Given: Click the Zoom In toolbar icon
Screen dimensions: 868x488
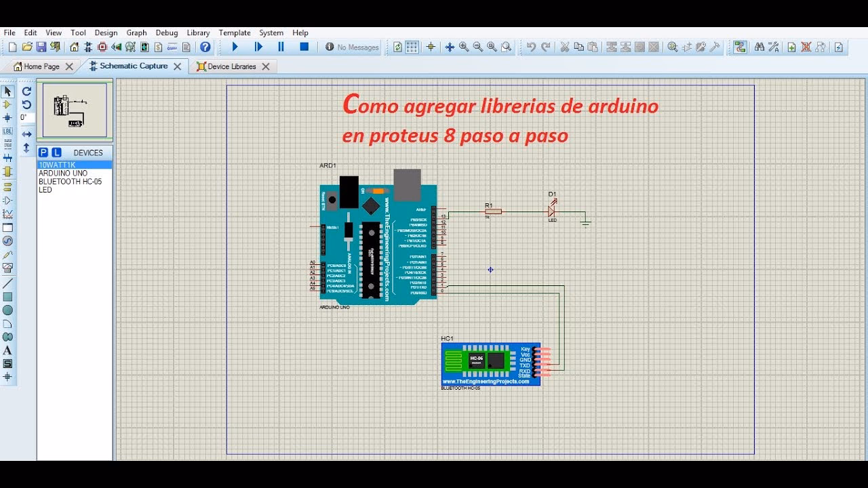Looking at the screenshot, I should coord(463,47).
